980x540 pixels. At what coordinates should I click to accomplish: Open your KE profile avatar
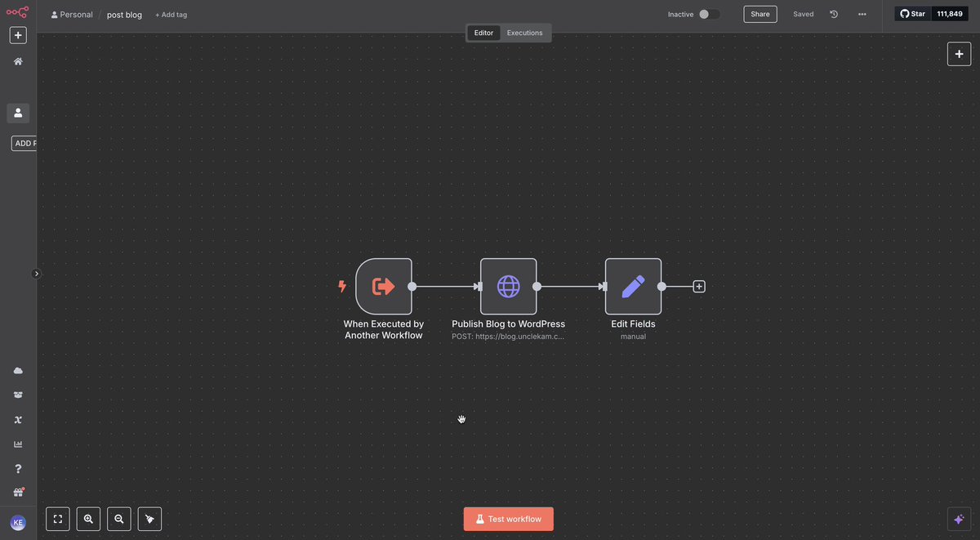[x=18, y=522]
